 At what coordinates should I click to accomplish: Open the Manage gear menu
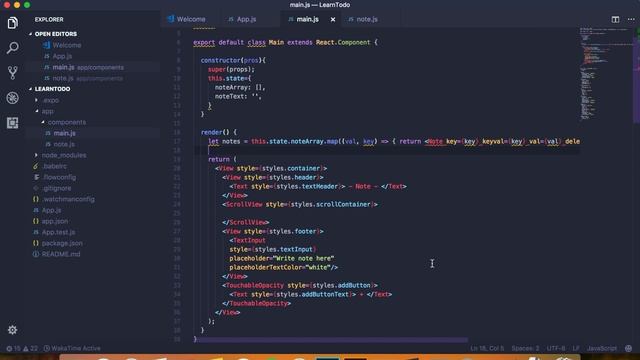coord(13,330)
